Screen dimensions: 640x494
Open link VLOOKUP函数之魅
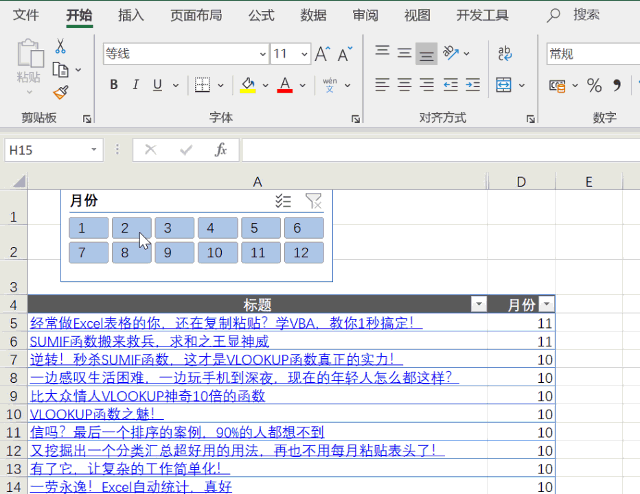tap(96, 414)
